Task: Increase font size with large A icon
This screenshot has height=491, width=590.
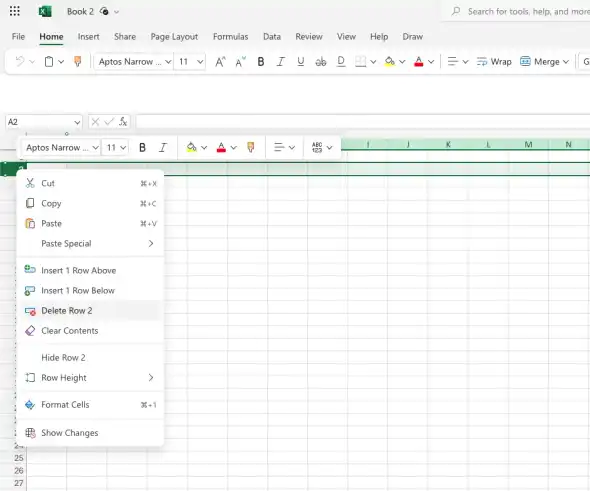Action: pyautogui.click(x=220, y=62)
